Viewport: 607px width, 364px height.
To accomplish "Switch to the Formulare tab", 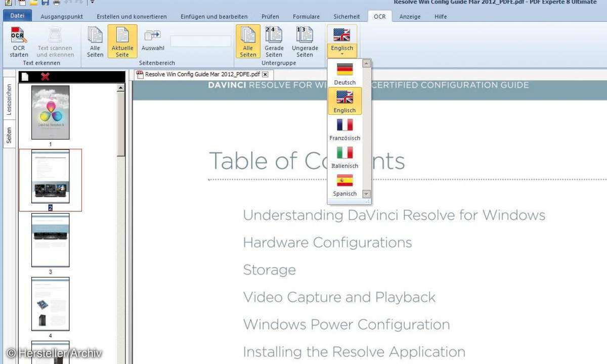I will pos(306,17).
